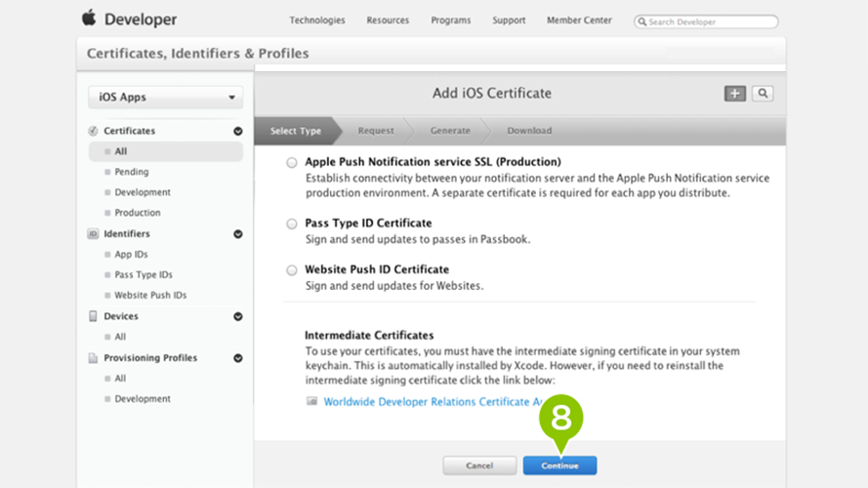
Task: Click the Select Type step tab
Action: point(296,131)
